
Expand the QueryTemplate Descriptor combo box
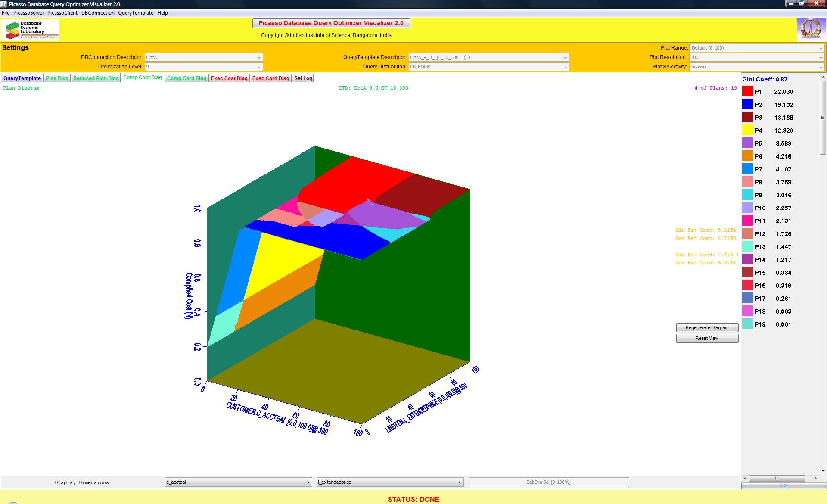click(x=489, y=57)
